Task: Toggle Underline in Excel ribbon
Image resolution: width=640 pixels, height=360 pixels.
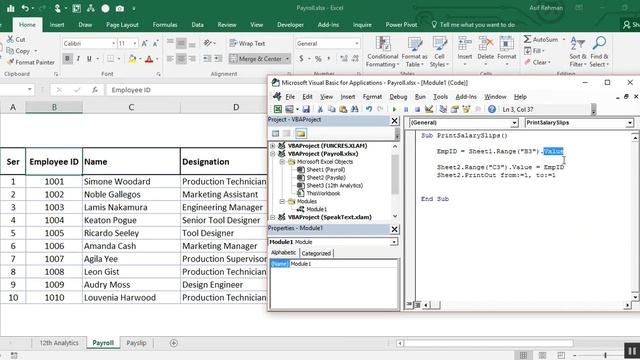Action: tap(89, 59)
